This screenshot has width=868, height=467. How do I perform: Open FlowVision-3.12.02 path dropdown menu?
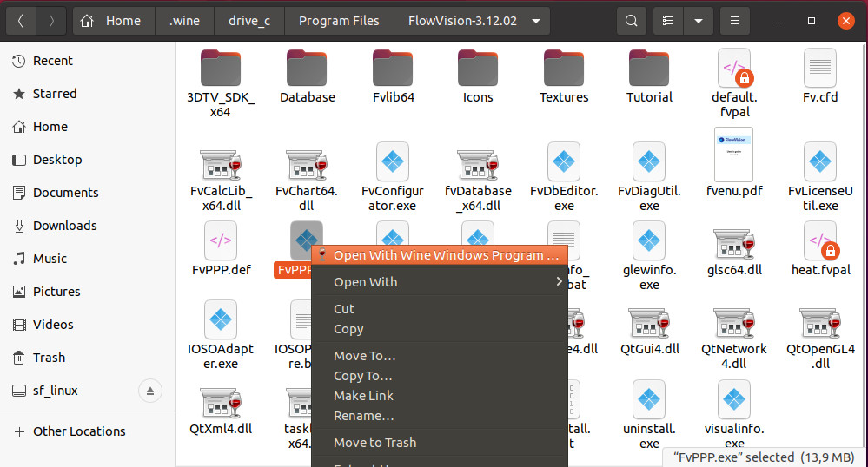(536, 21)
